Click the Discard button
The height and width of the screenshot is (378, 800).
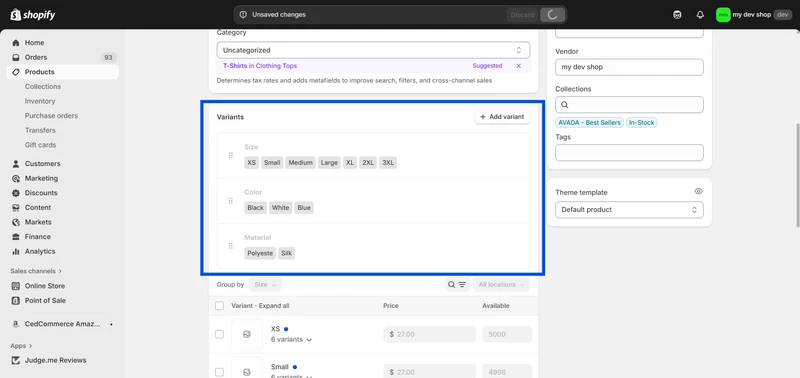[x=522, y=15]
